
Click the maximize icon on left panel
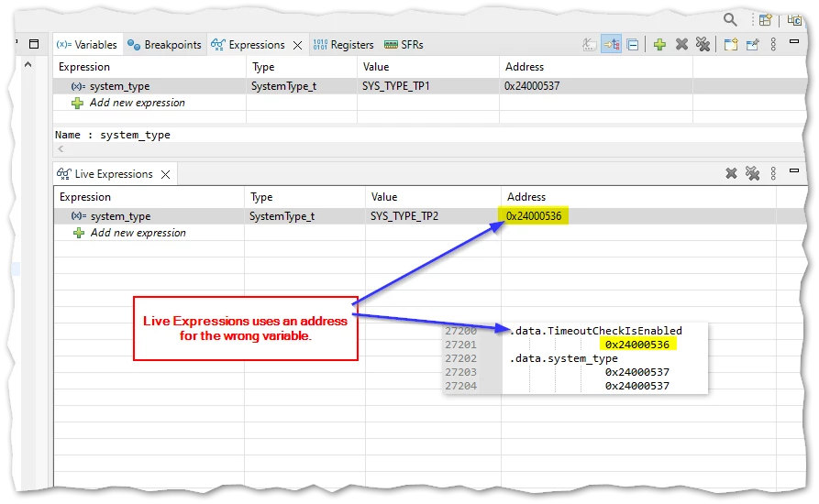pyautogui.click(x=34, y=44)
